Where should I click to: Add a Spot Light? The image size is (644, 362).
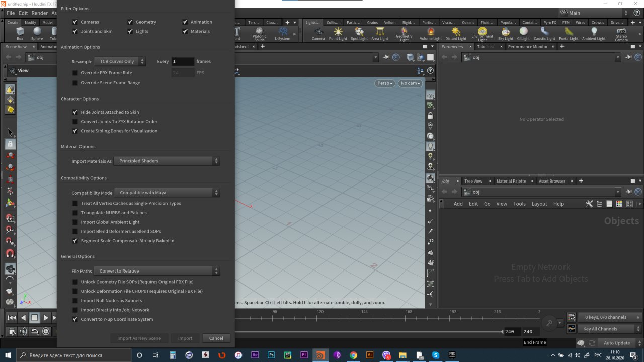tap(359, 34)
